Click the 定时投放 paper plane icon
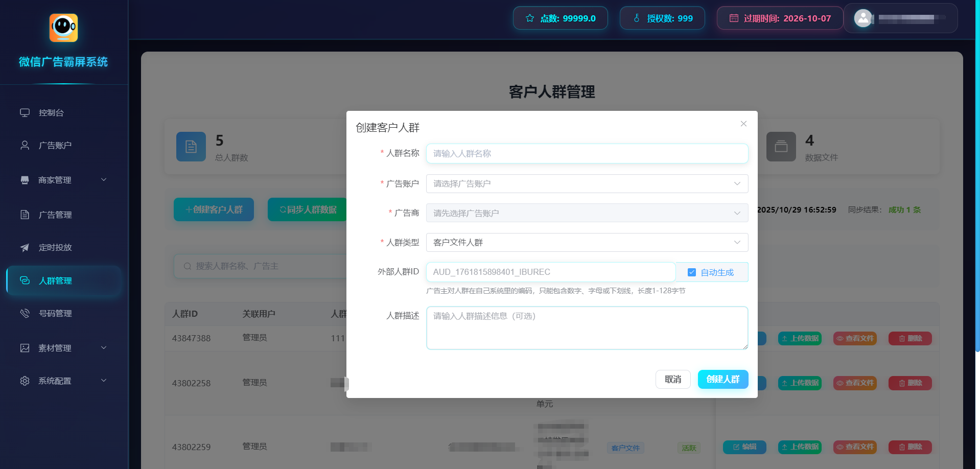This screenshot has height=469, width=980. [25, 248]
